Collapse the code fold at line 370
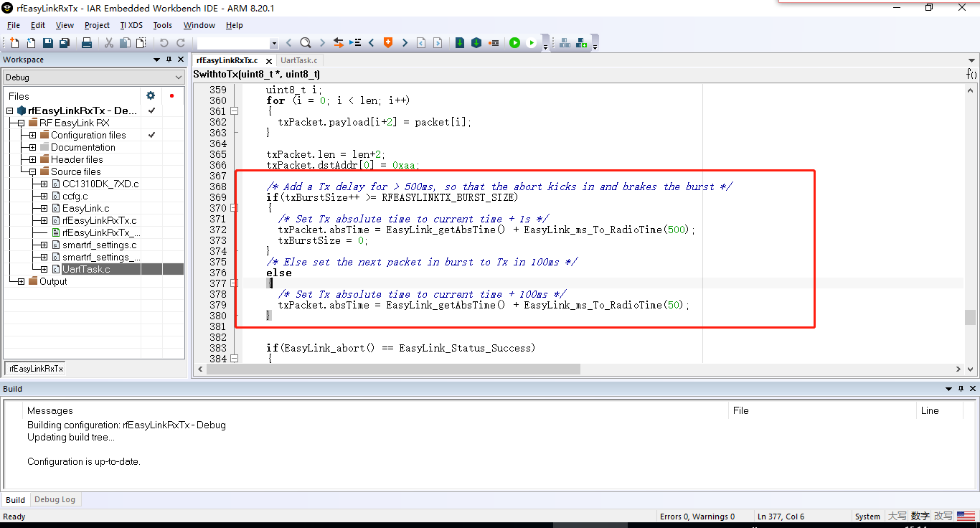Viewport: 980px width, 528px height. click(x=234, y=208)
